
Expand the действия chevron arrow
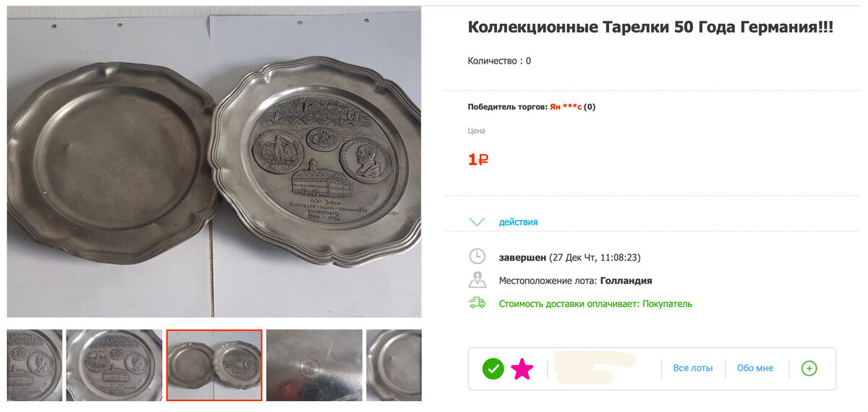click(477, 222)
